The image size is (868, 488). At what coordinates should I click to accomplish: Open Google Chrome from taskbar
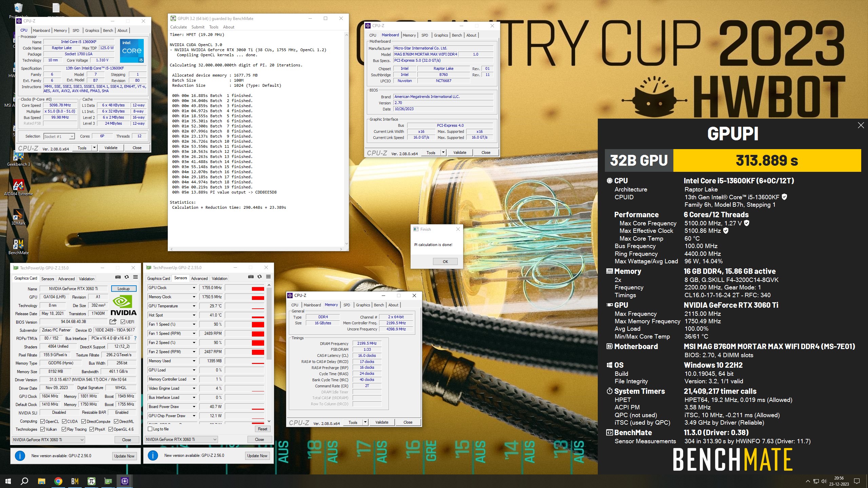tap(58, 481)
